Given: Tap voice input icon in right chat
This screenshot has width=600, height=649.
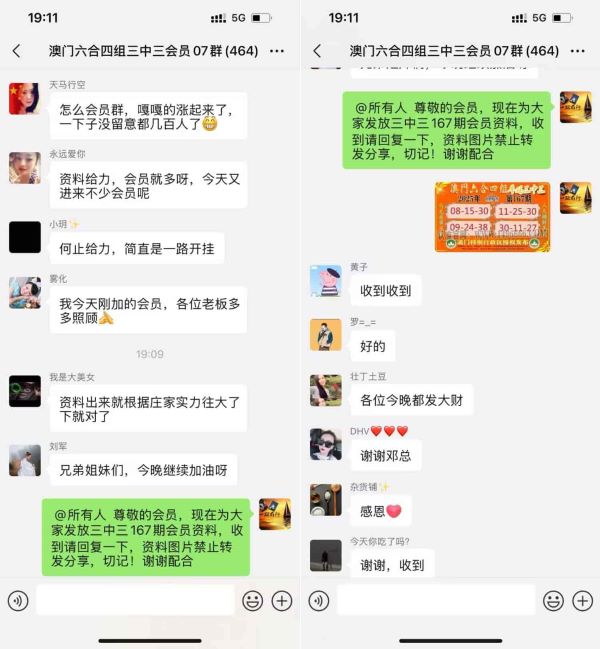Looking at the screenshot, I should pos(319,601).
